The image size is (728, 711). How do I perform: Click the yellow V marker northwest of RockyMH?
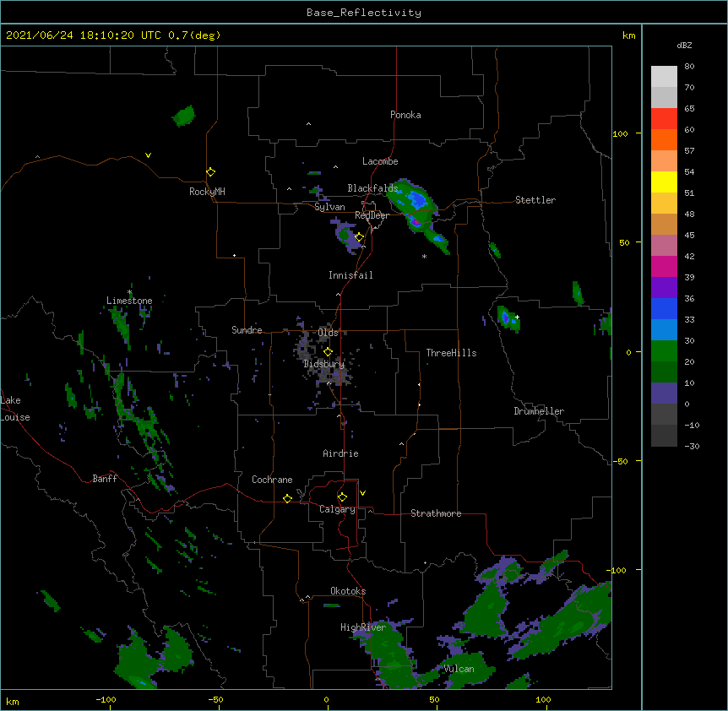point(148,155)
